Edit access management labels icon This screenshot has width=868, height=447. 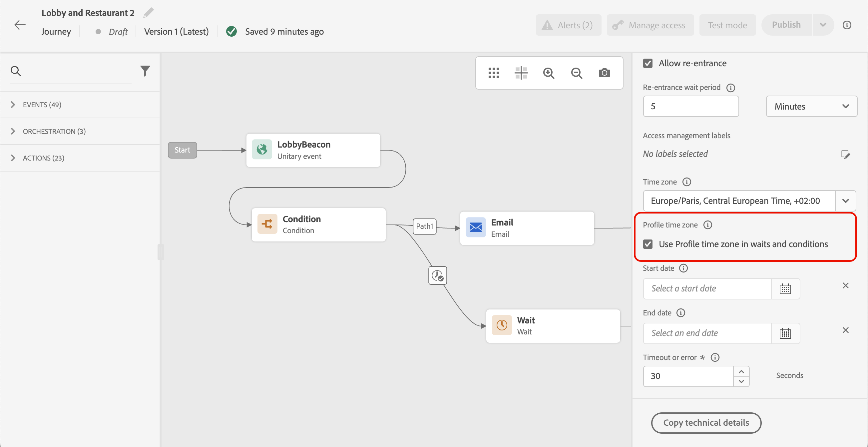(x=845, y=154)
